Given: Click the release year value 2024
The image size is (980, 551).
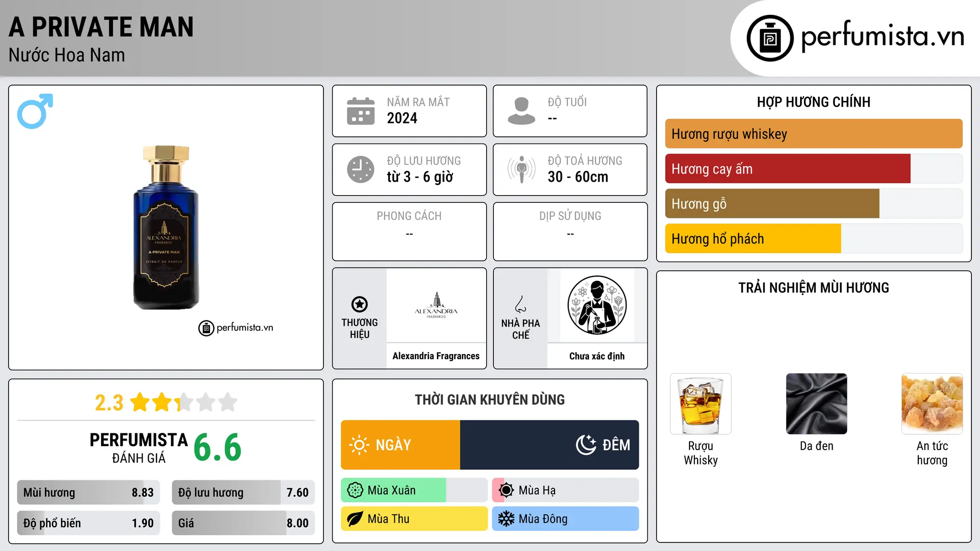Looking at the screenshot, I should click(402, 118).
